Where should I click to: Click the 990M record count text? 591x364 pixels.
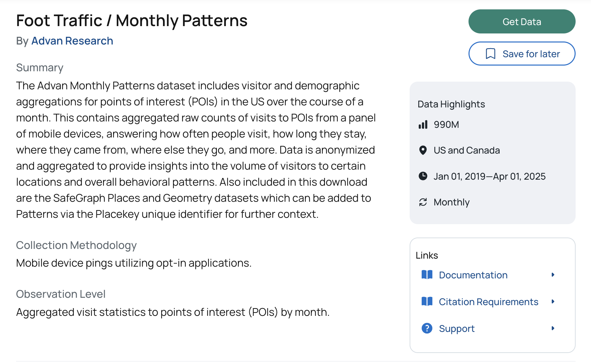(x=446, y=124)
